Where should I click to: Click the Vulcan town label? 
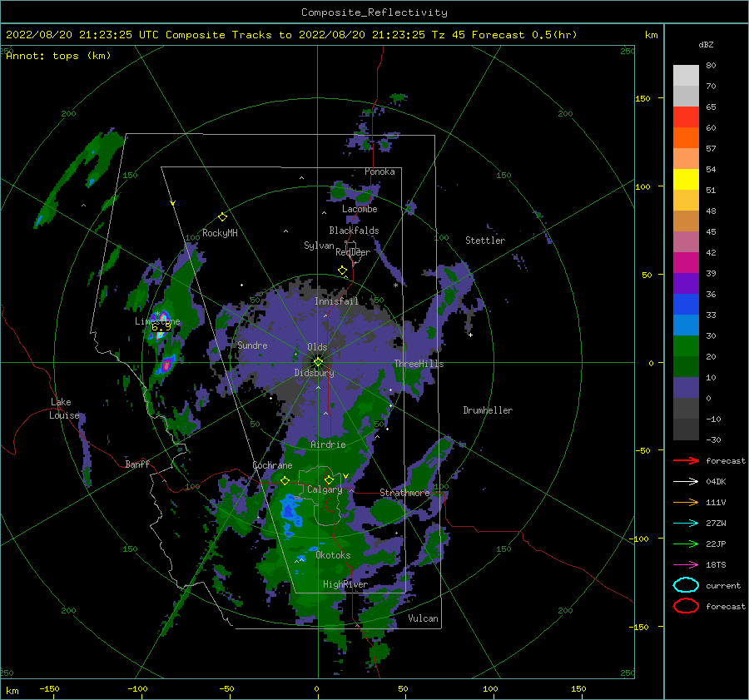click(x=424, y=618)
